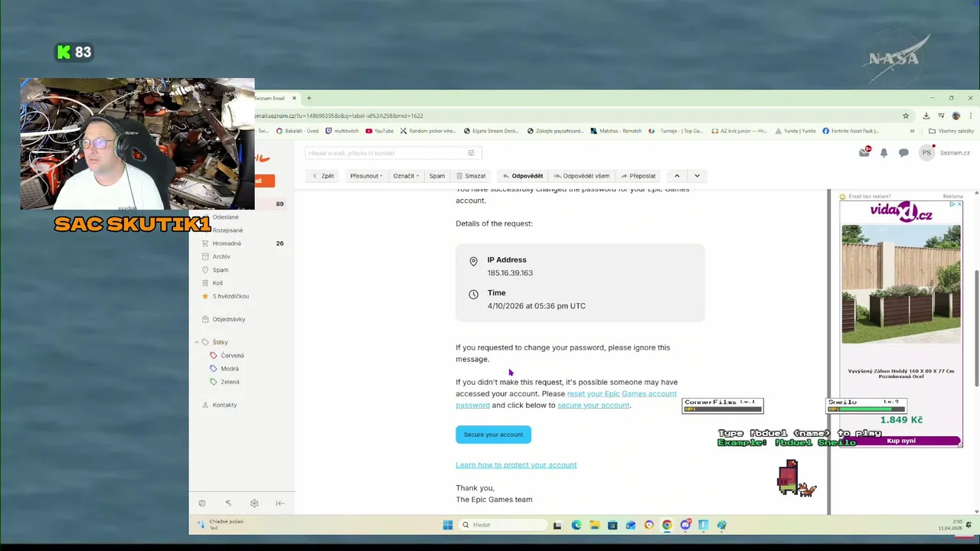Open the chat bubble icon
Image resolution: width=980 pixels, height=551 pixels.
pos(903,153)
